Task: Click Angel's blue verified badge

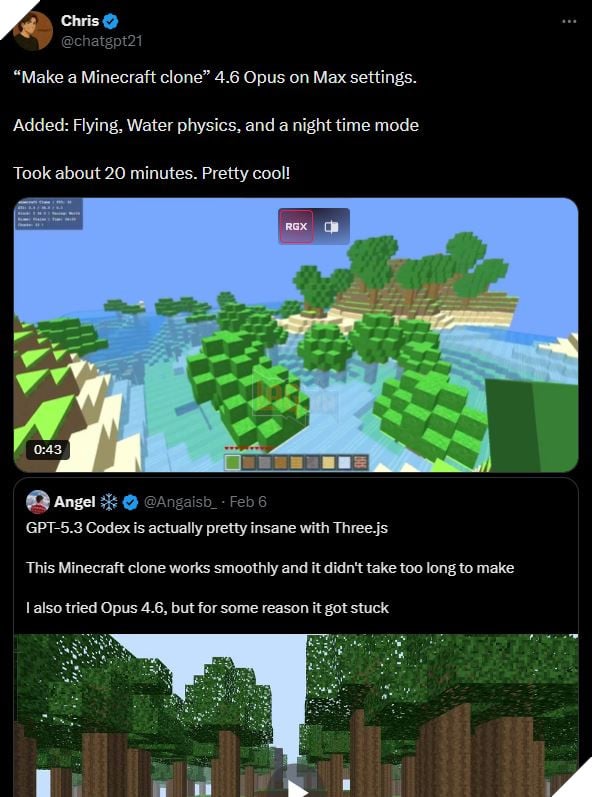Action: 131,502
